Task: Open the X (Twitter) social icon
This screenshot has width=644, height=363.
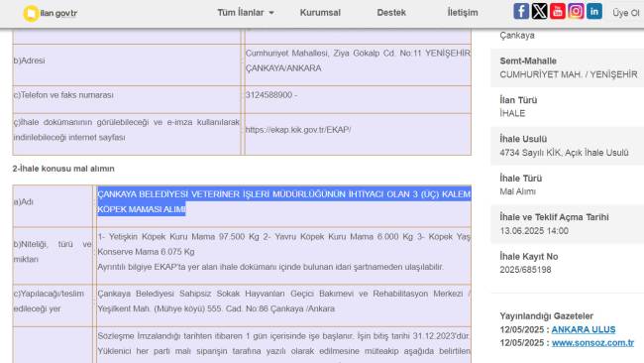Action: (539, 11)
